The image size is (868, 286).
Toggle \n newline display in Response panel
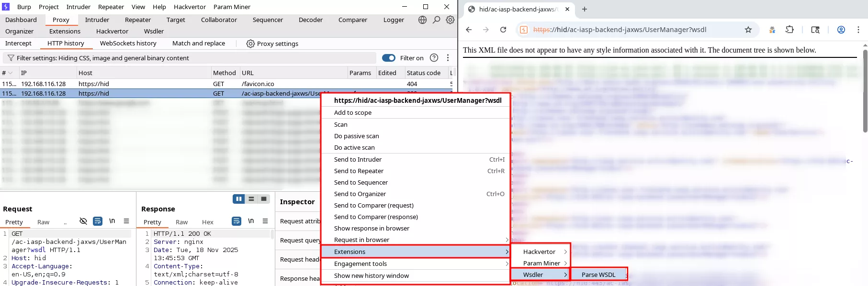251,221
